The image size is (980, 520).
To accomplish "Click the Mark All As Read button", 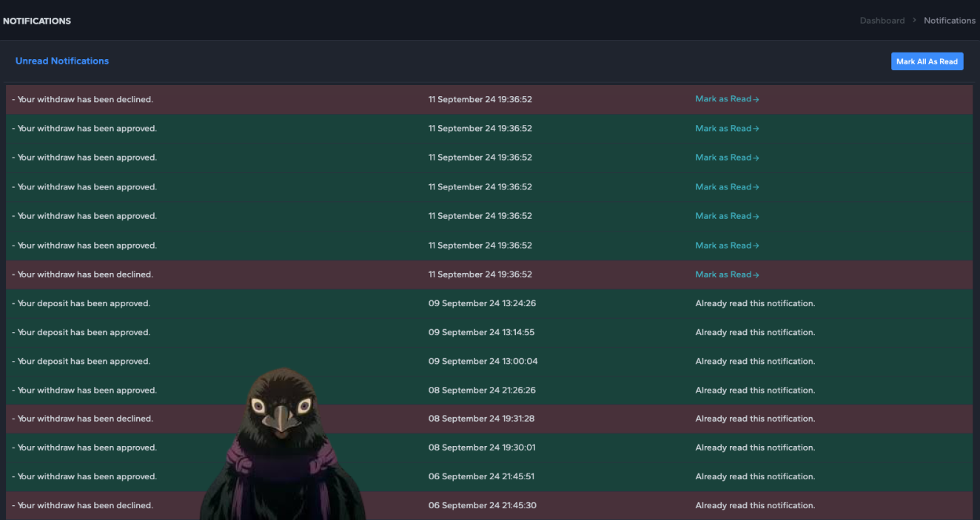I will (x=927, y=61).
